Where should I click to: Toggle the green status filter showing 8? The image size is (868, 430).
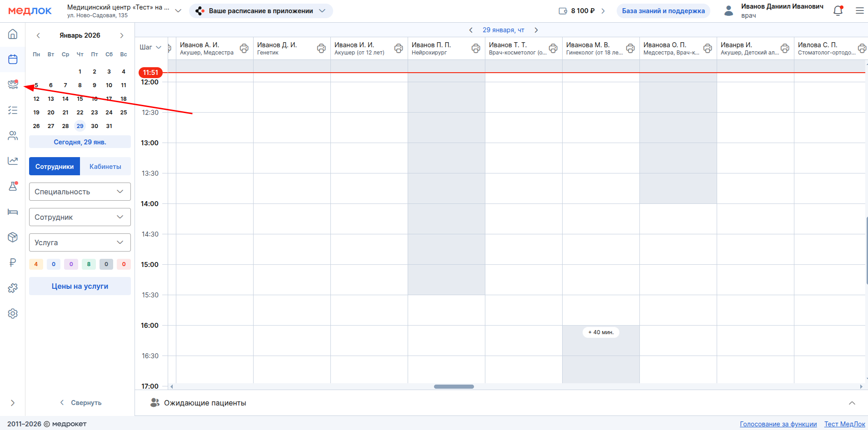tap(89, 264)
